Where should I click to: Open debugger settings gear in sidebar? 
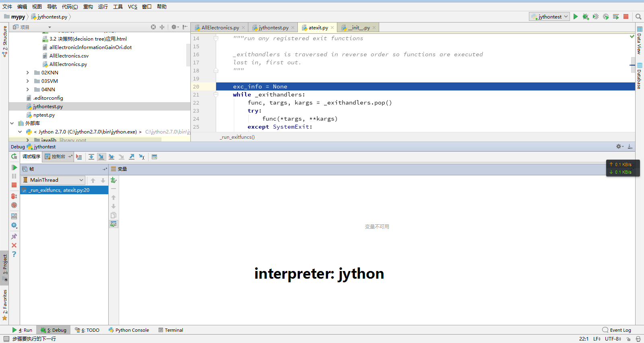coord(14,225)
